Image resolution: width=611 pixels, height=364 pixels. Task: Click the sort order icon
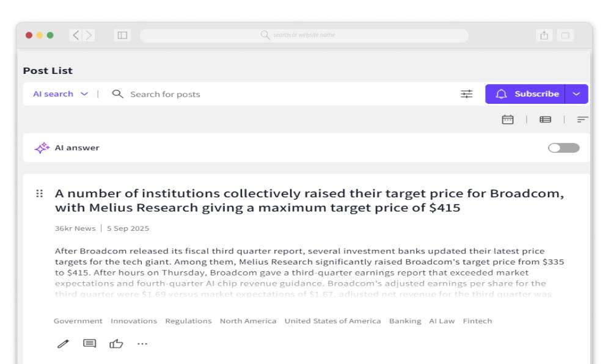tap(582, 120)
